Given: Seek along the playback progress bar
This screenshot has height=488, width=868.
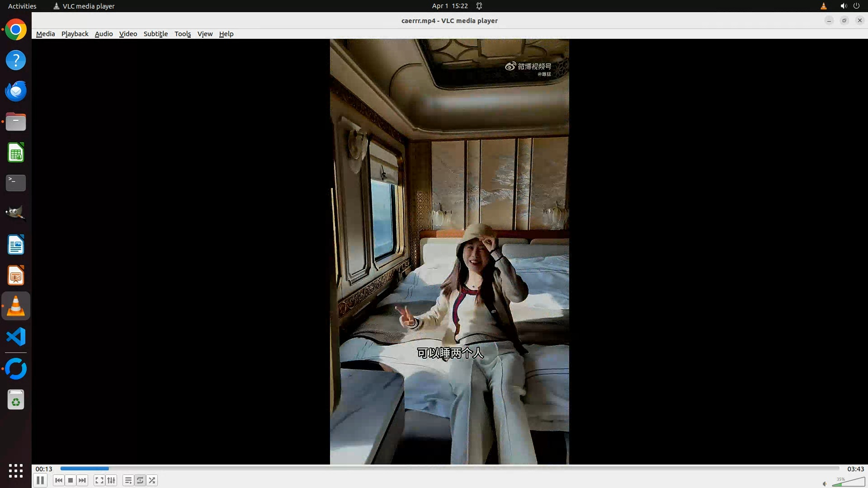Looking at the screenshot, I should tap(449, 469).
